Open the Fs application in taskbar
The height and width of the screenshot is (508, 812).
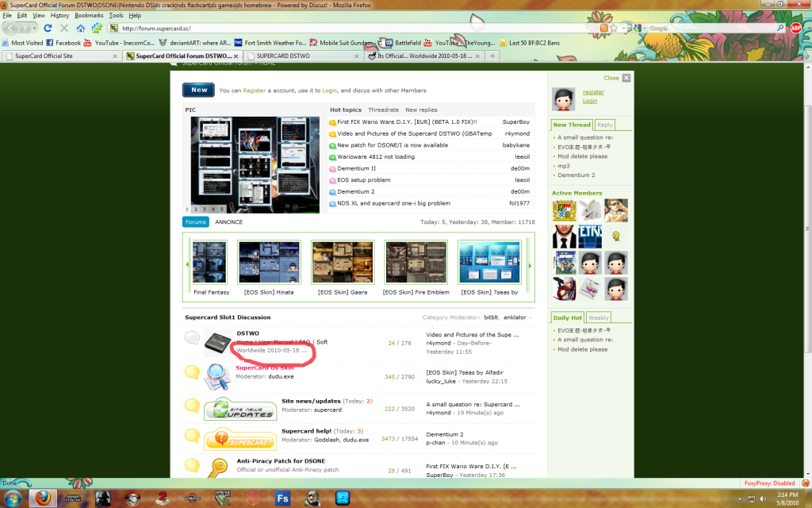pos(283,498)
